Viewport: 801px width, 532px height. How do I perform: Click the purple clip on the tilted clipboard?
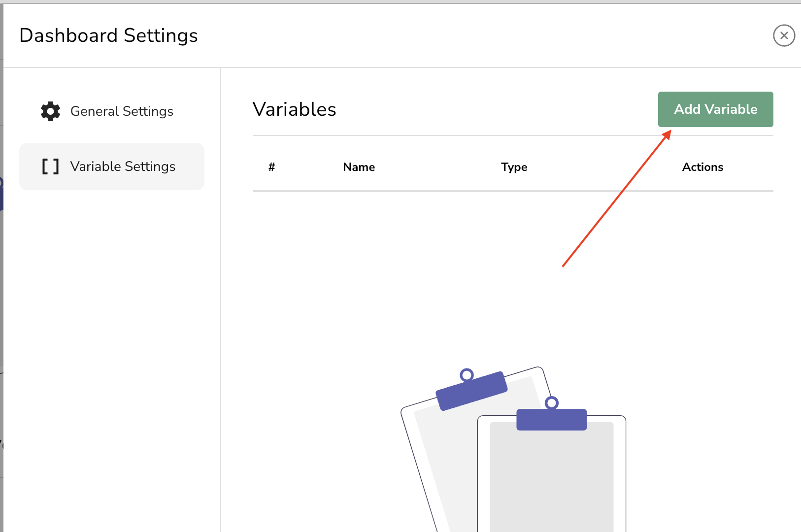tap(472, 391)
